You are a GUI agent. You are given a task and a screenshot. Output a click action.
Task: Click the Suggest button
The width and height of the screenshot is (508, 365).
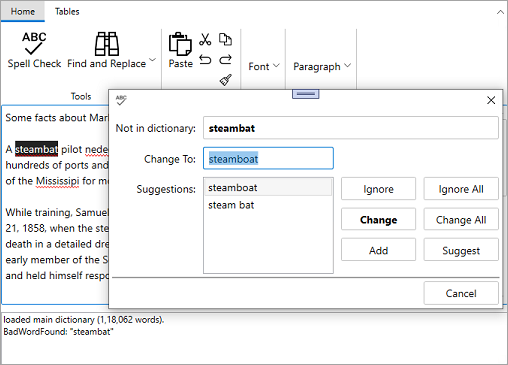point(461,250)
